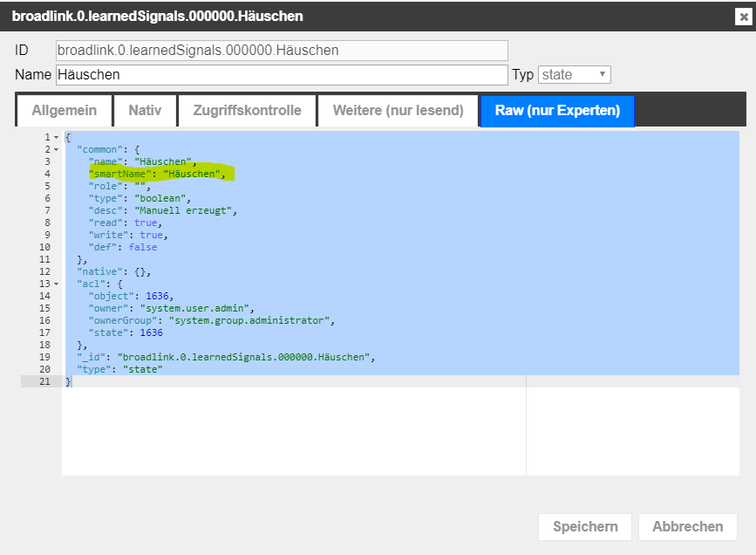Click into the Name input field
The width and height of the screenshot is (756, 555).
[281, 75]
